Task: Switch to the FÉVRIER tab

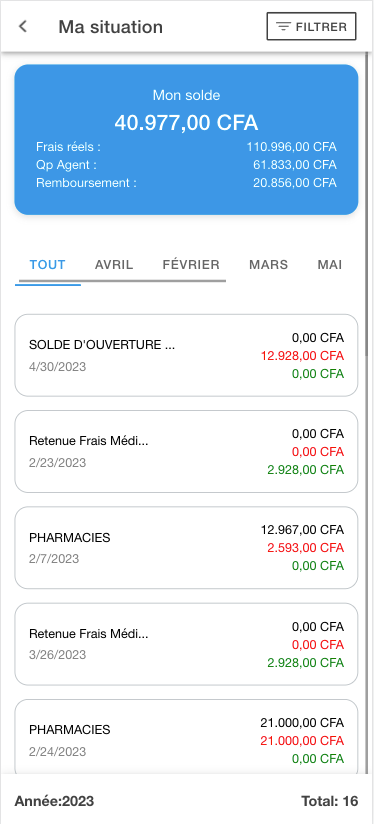Action: click(x=191, y=264)
